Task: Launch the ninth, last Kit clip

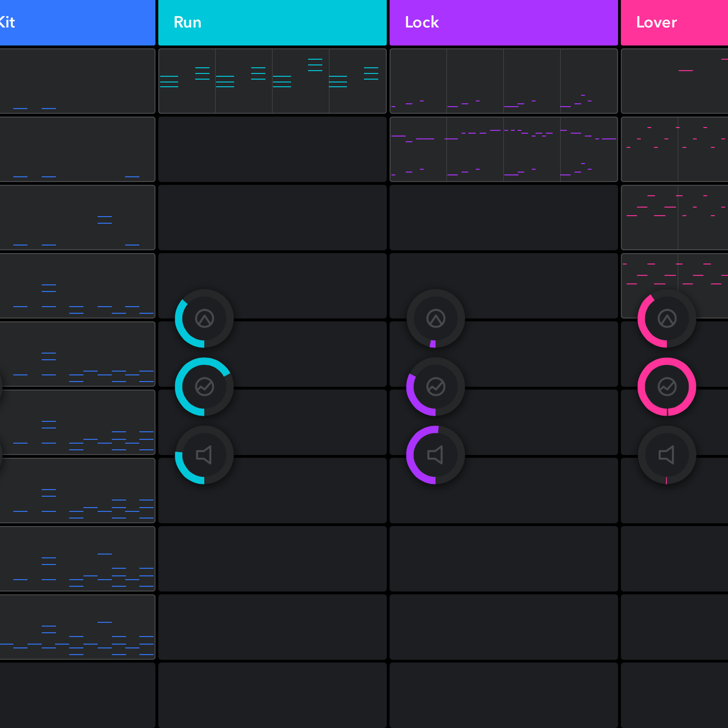Action: (78, 627)
